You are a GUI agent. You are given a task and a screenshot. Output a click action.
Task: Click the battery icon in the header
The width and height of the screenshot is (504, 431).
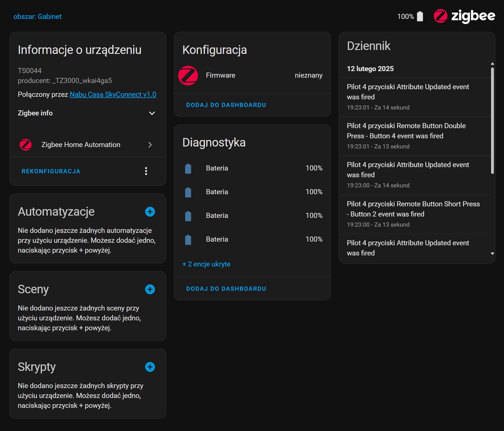(420, 16)
